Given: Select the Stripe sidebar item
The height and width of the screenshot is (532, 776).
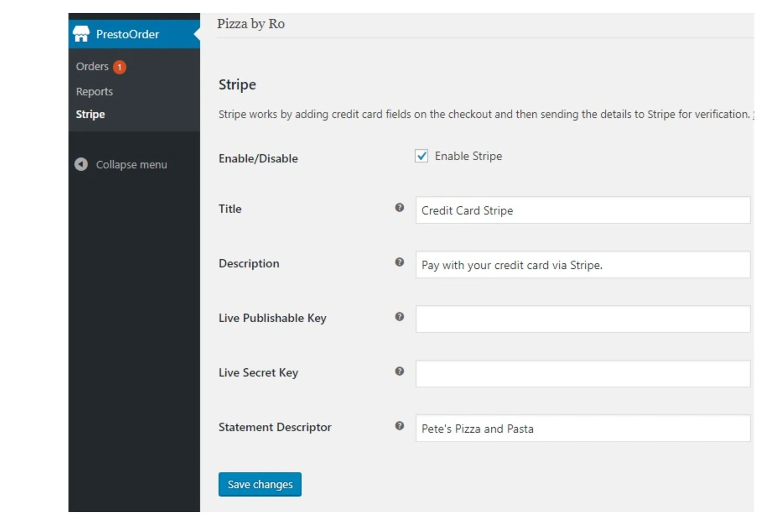Looking at the screenshot, I should 90,114.
